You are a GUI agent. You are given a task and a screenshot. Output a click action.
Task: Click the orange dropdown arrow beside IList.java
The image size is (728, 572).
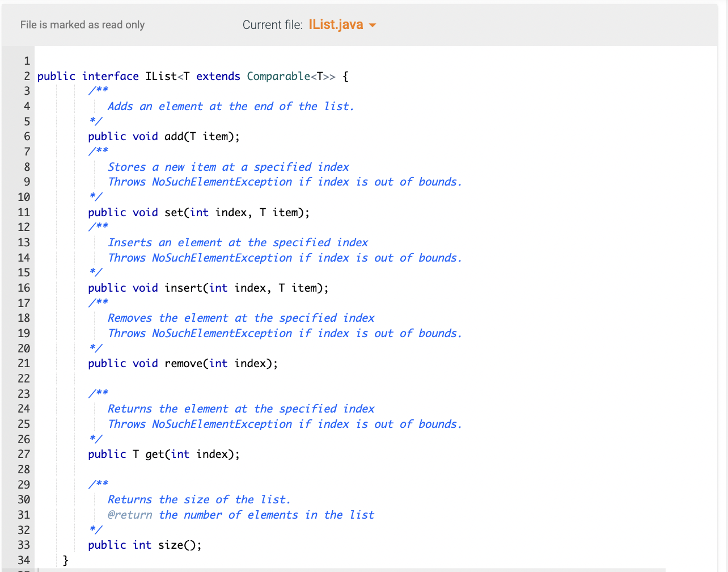pyautogui.click(x=373, y=25)
